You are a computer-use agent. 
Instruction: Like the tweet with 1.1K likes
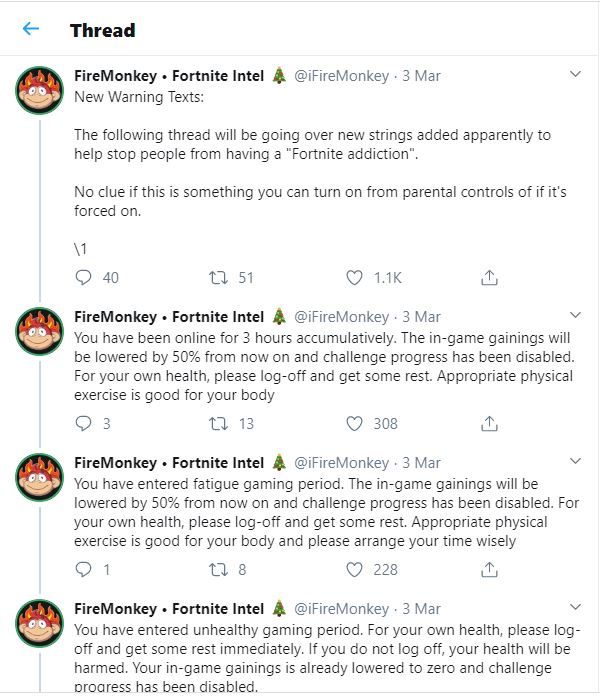(354, 278)
